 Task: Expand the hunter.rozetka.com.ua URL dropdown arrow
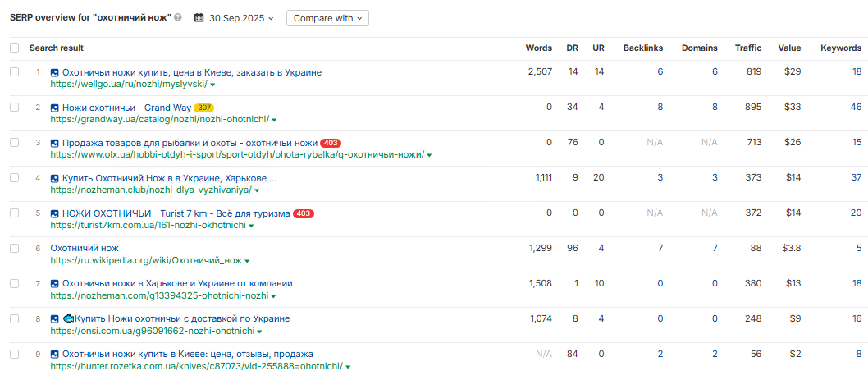point(348,367)
